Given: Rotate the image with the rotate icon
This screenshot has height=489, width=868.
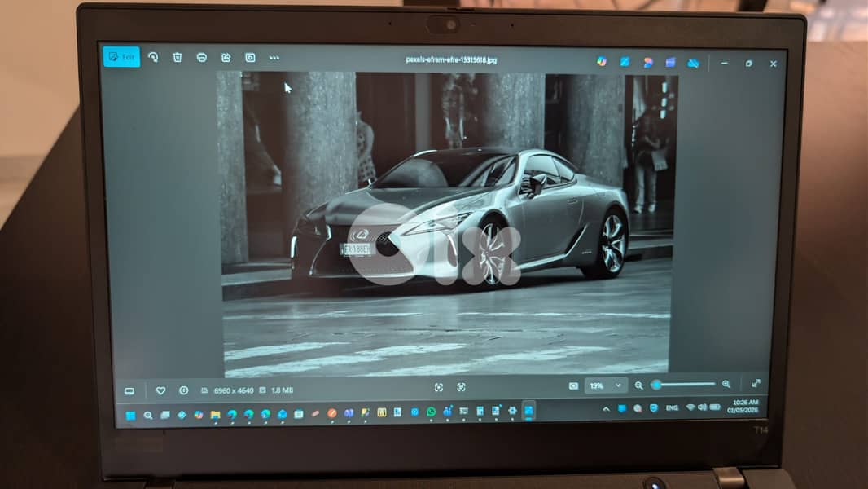Looking at the screenshot, I should click(x=153, y=57).
